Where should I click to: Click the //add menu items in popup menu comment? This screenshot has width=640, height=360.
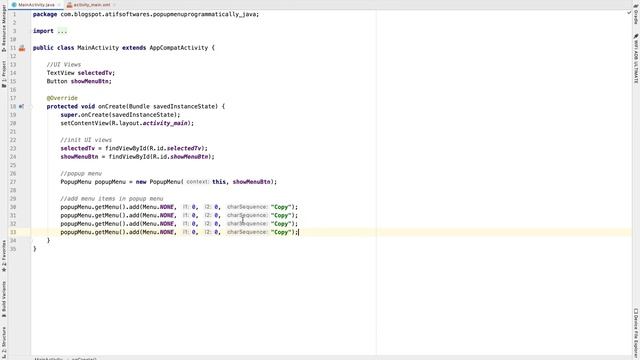point(112,199)
